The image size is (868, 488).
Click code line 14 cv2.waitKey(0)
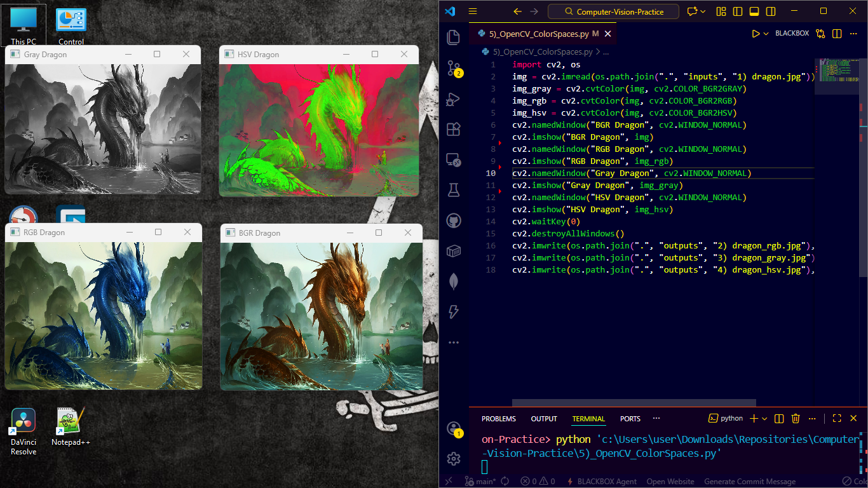546,222
